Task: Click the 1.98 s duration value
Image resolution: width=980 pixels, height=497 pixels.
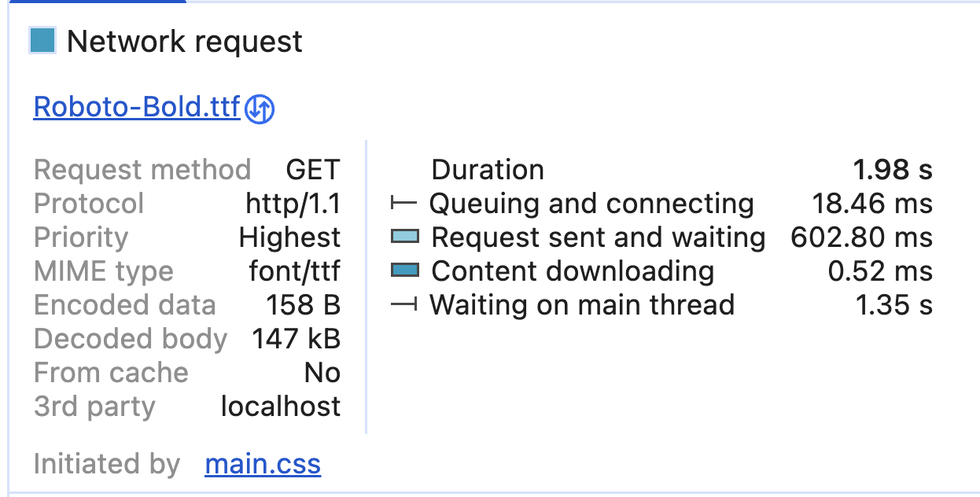Action: pyautogui.click(x=892, y=170)
